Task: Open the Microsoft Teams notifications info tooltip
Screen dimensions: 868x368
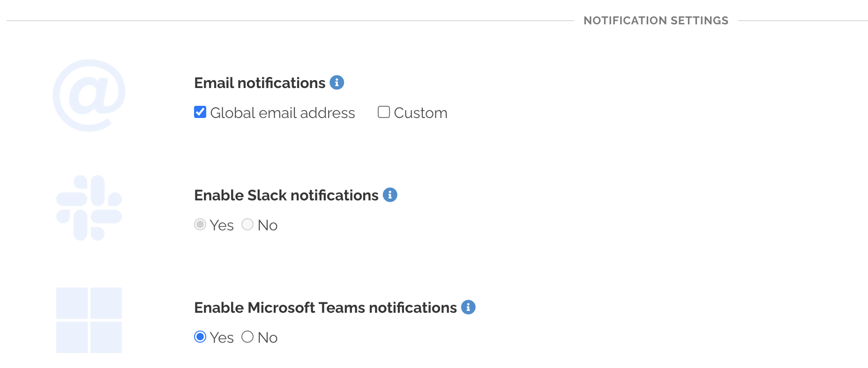Action: pyautogui.click(x=468, y=307)
